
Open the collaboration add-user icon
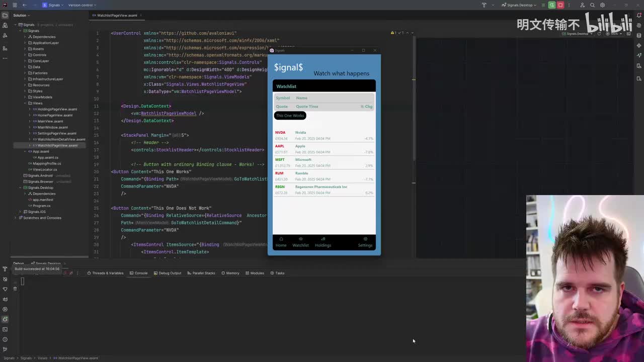point(582,5)
